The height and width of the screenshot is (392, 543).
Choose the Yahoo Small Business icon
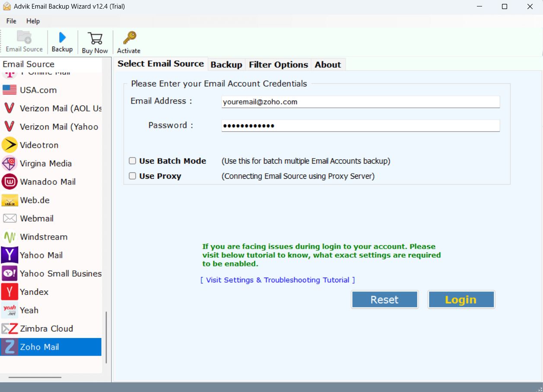coord(10,273)
